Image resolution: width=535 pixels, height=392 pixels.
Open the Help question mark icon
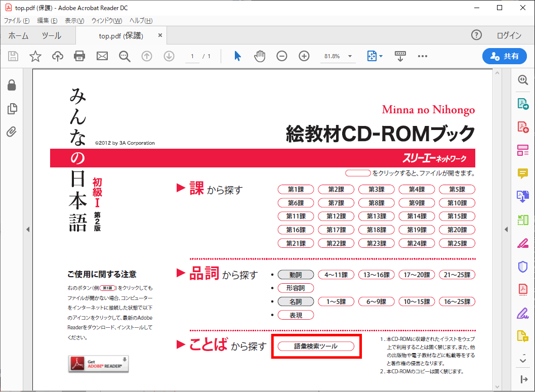tap(476, 35)
